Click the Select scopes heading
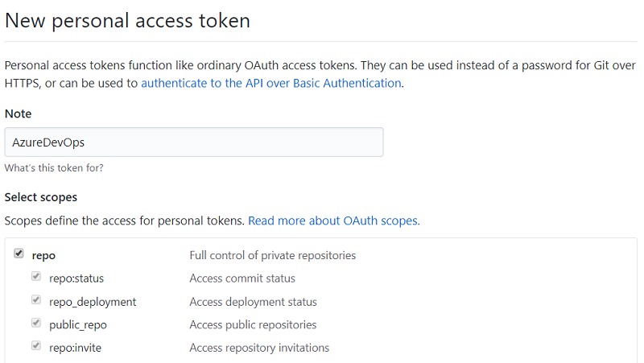 point(40,196)
